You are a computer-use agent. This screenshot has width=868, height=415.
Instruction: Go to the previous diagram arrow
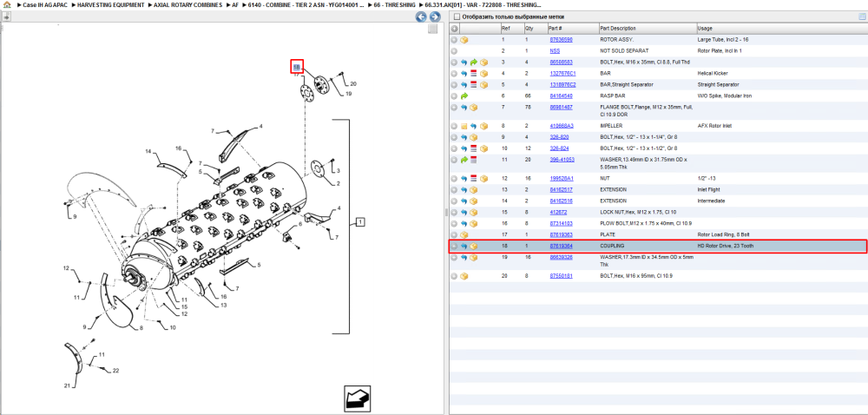(x=421, y=17)
